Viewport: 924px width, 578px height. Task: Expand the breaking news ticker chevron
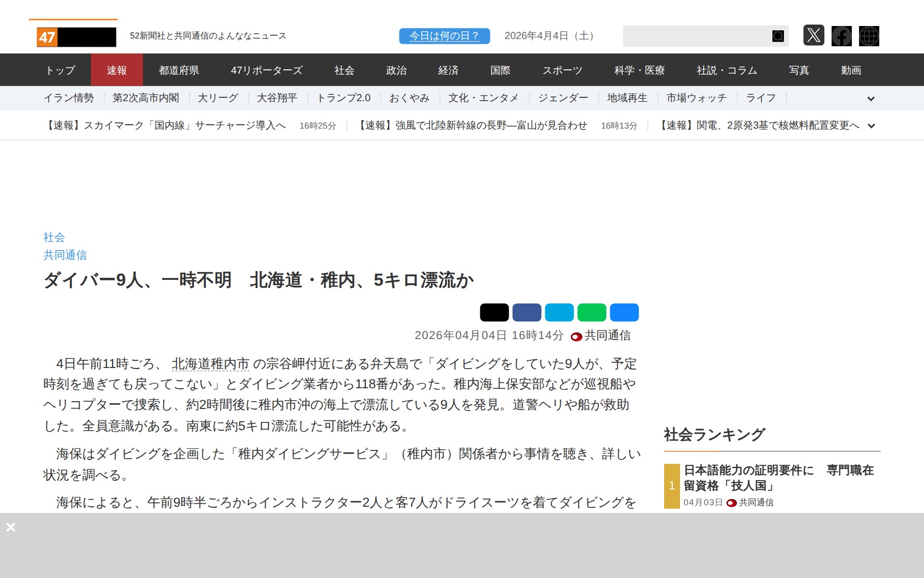pyautogui.click(x=871, y=126)
